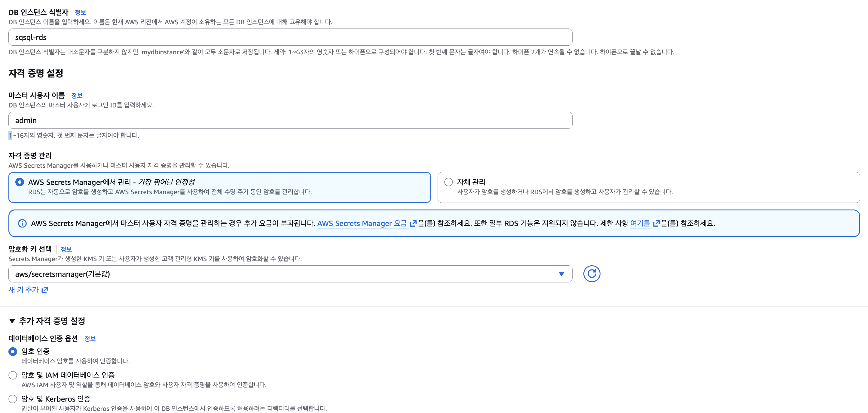
Task: Open '정보' link next to 마스터 사용자 이름
Action: tap(77, 95)
